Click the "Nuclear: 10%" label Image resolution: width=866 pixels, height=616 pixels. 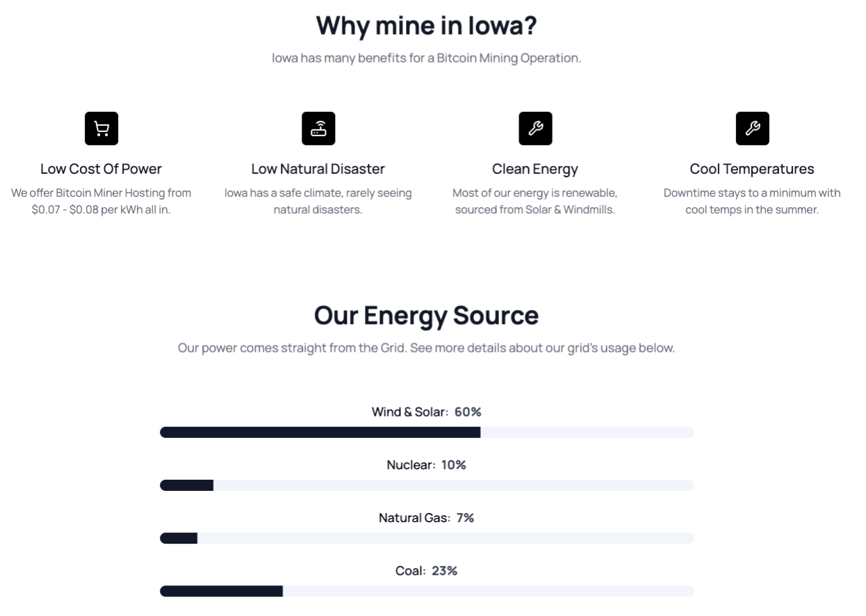tap(426, 464)
